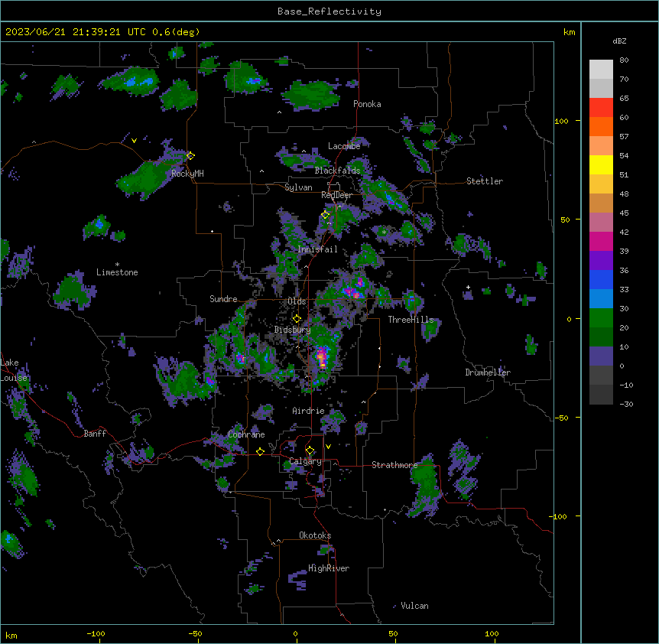Click the 20 dBZ green legend swatch
The height and width of the screenshot is (644, 659).
tap(601, 318)
